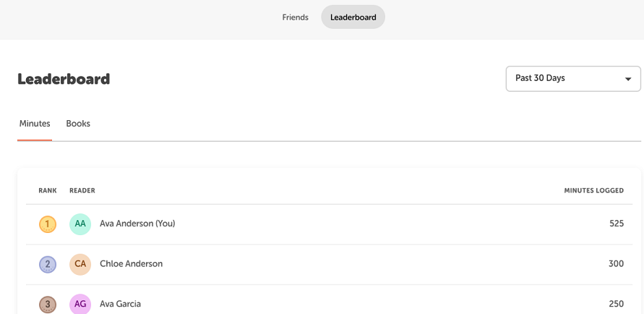Switch to the Friends tab
The width and height of the screenshot is (644, 314).
(295, 17)
